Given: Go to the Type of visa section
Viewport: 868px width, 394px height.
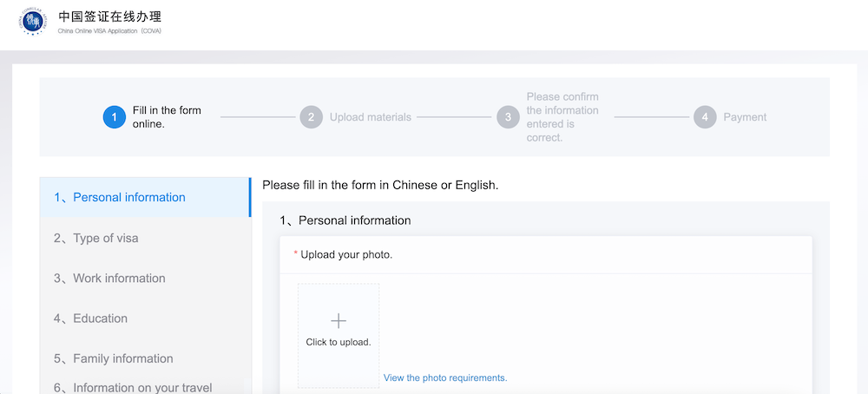Looking at the screenshot, I should tap(105, 238).
